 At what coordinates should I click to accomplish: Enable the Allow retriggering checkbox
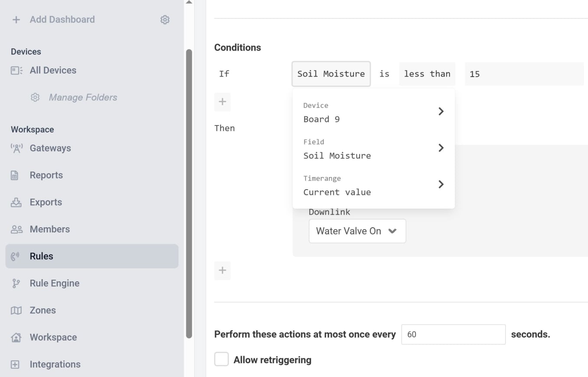point(221,359)
